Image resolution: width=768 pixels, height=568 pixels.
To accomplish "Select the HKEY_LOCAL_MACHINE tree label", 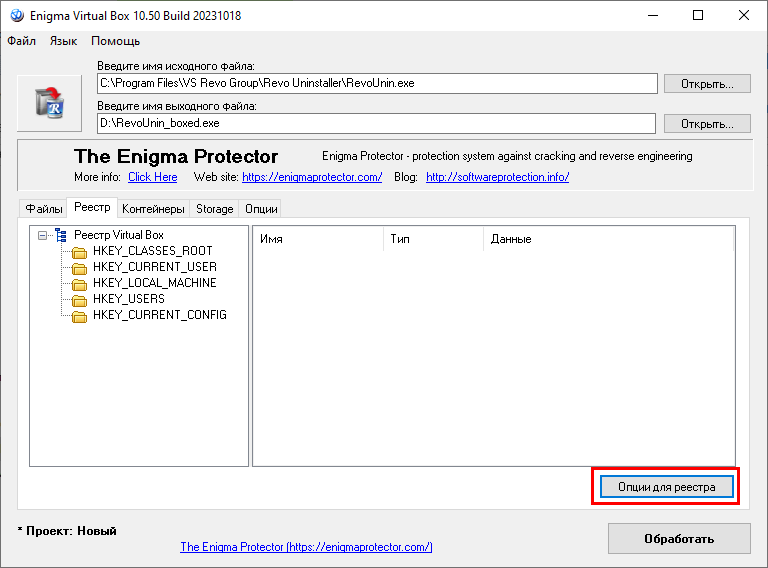I will coord(155,283).
